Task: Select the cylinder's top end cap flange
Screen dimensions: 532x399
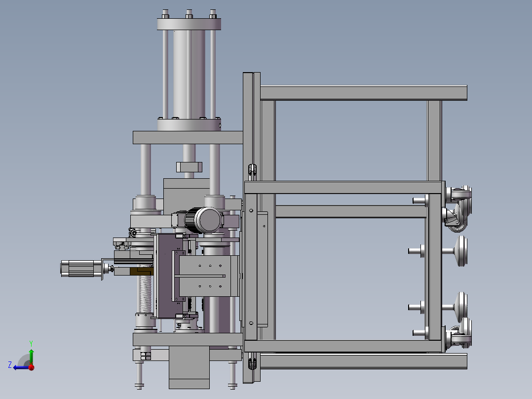Action: (189, 24)
